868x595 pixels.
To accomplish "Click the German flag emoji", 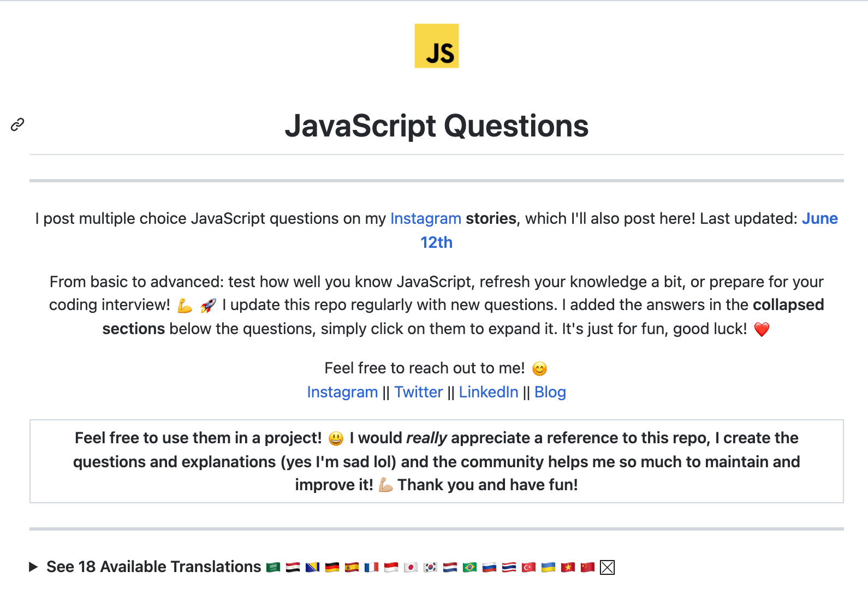I will [x=332, y=567].
